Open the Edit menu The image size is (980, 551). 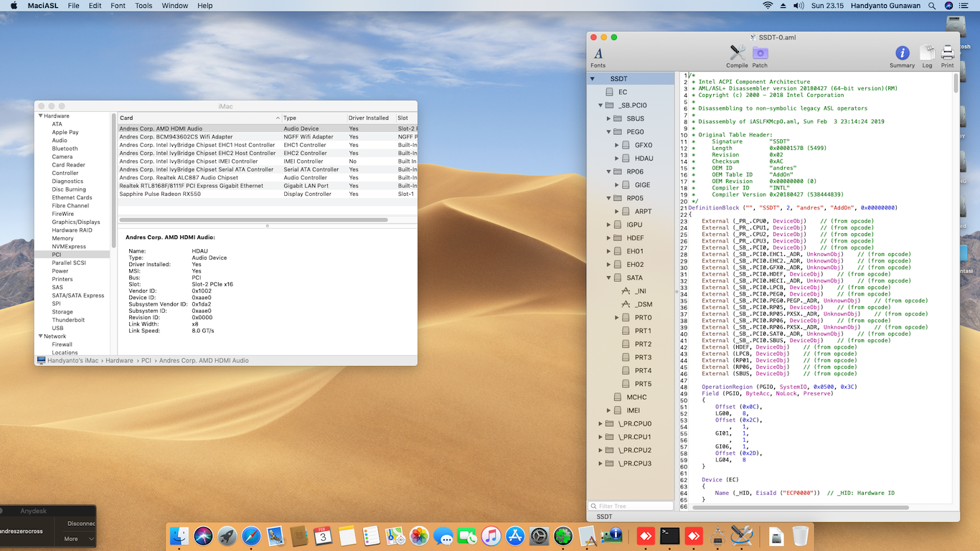[95, 6]
